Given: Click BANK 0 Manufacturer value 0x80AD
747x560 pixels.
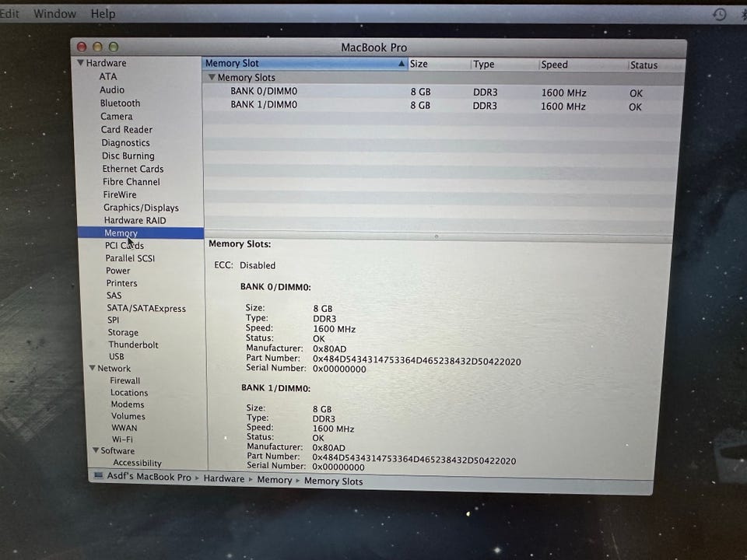Looking at the screenshot, I should [330, 348].
